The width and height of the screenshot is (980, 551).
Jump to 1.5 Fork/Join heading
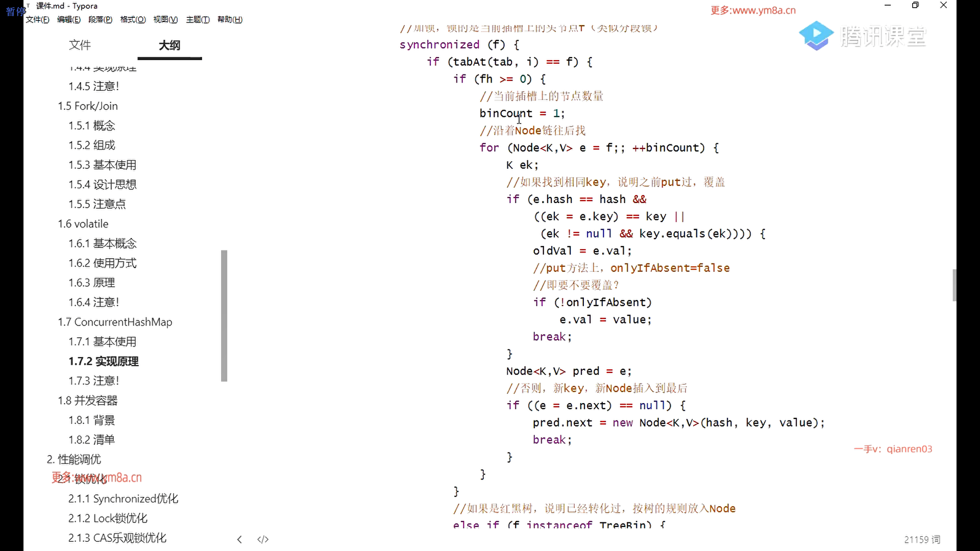tap(88, 106)
